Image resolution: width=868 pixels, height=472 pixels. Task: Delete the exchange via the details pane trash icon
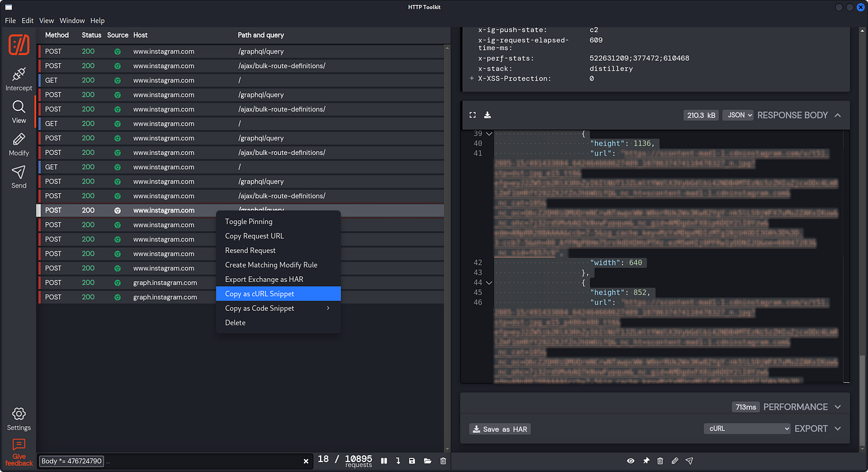point(660,461)
